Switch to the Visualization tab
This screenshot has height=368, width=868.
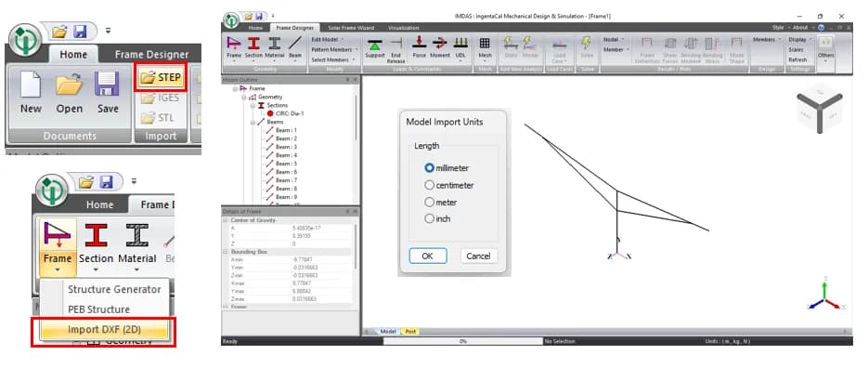[404, 28]
